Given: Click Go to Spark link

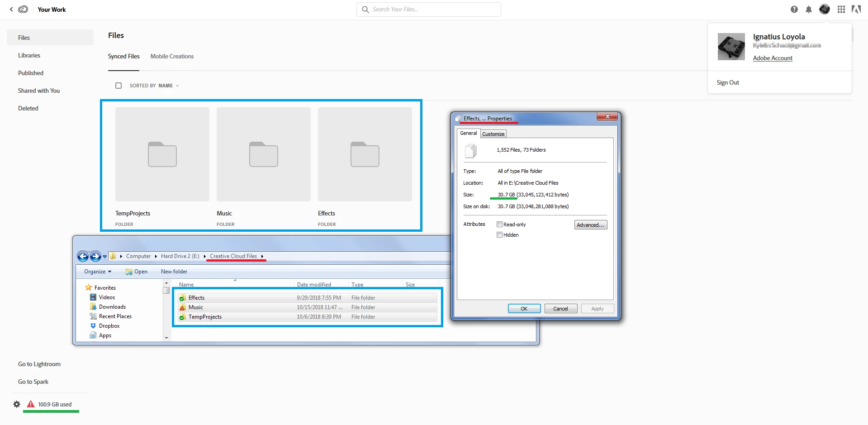Looking at the screenshot, I should click(33, 382).
